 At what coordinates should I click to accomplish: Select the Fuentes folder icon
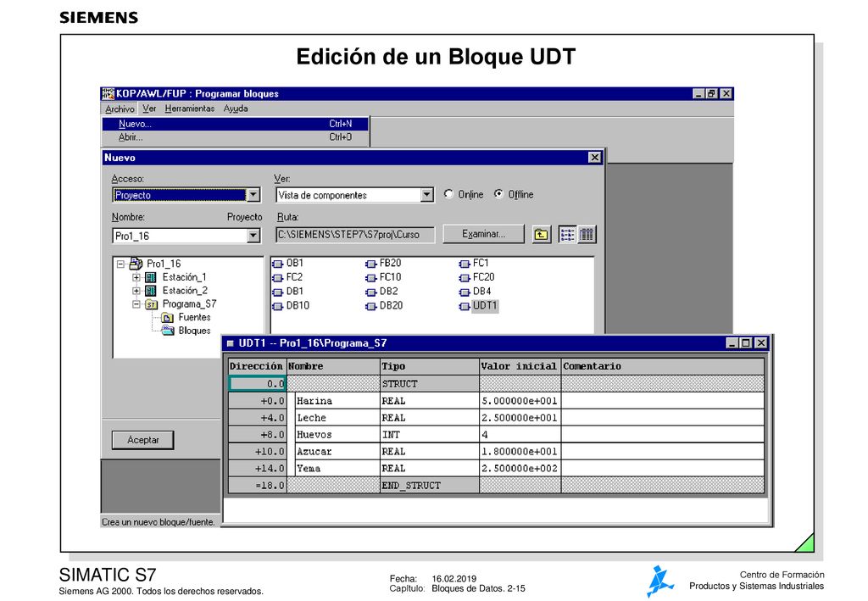point(167,318)
